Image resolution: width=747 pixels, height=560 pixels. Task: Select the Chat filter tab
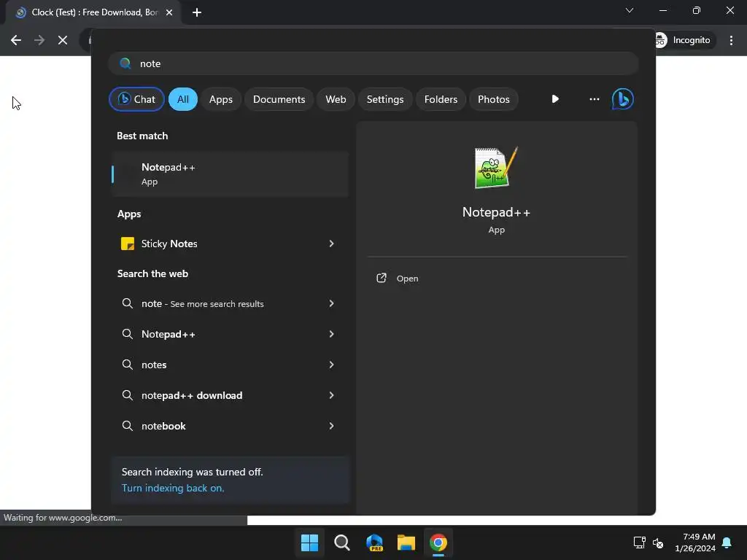tap(136, 99)
